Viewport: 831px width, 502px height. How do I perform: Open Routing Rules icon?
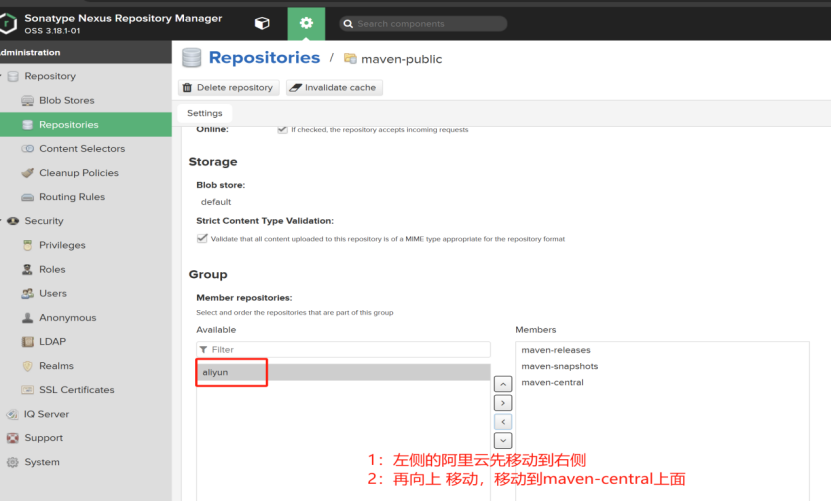[28, 197]
